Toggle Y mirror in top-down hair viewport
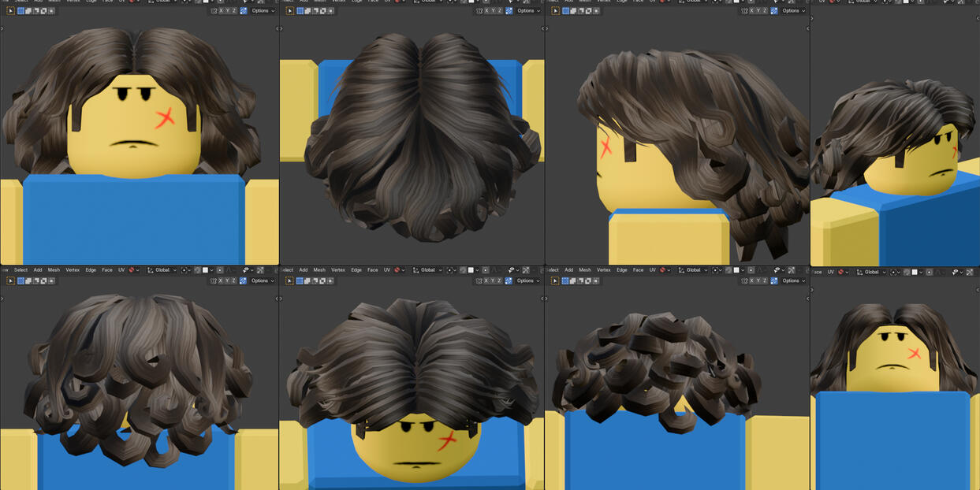This screenshot has height=490, width=980. [493, 11]
